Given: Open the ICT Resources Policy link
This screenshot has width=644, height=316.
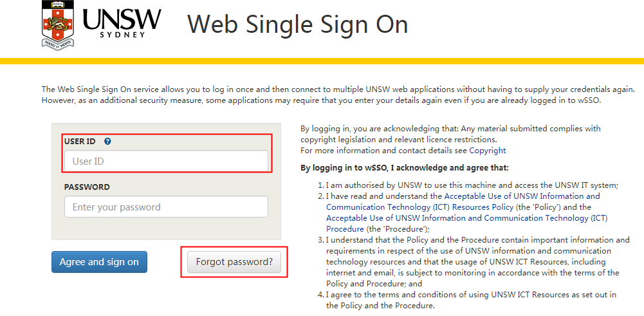Looking at the screenshot, I should click(x=463, y=201).
